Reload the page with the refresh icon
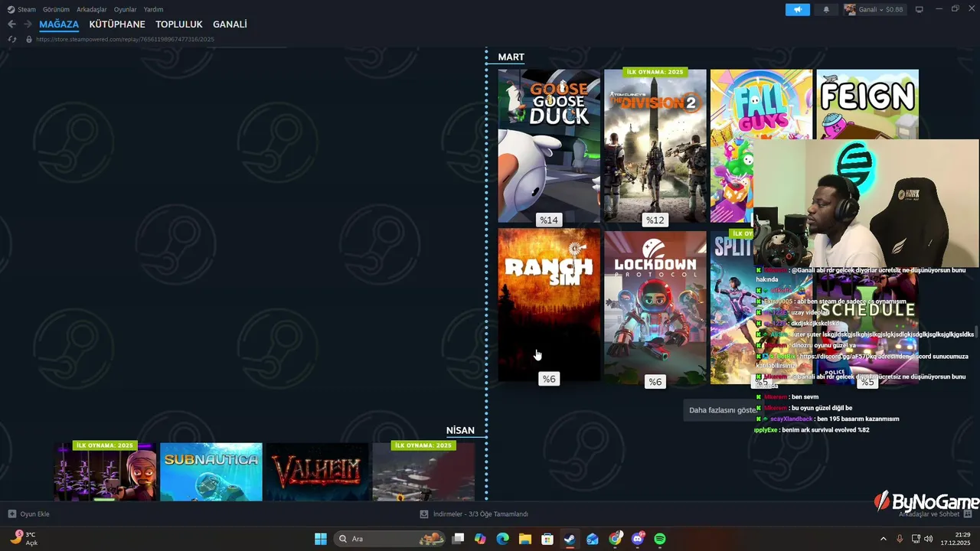This screenshot has height=551, width=980. pyautogui.click(x=12, y=39)
